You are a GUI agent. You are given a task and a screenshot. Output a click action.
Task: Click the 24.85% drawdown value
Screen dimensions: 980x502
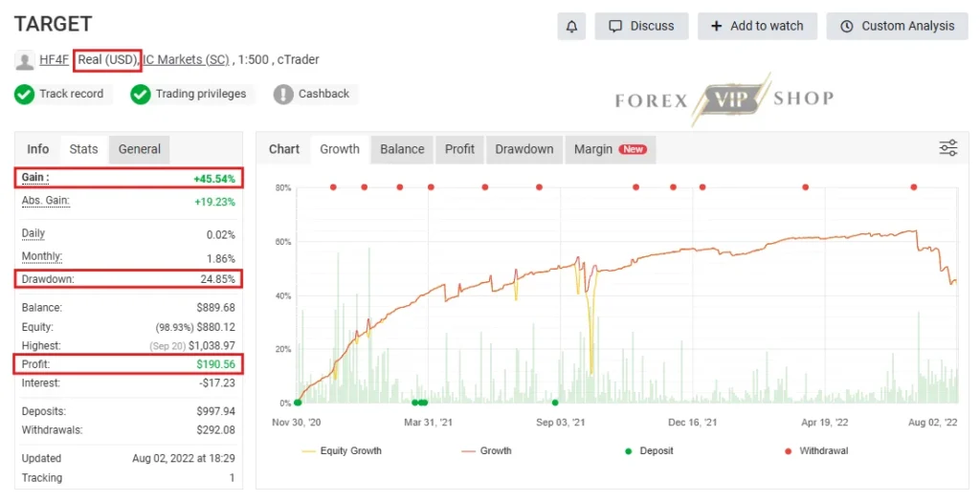click(x=217, y=279)
